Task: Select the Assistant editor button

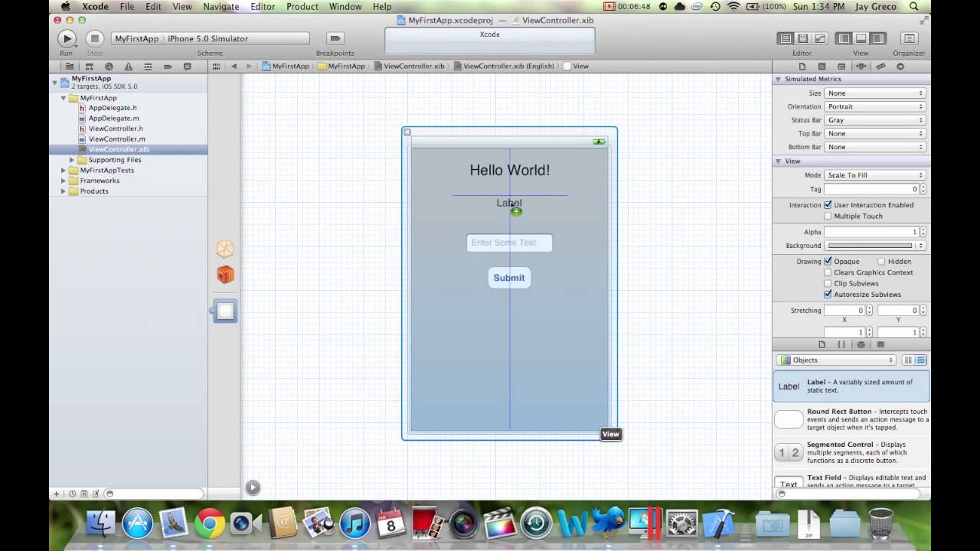Action: pos(802,38)
